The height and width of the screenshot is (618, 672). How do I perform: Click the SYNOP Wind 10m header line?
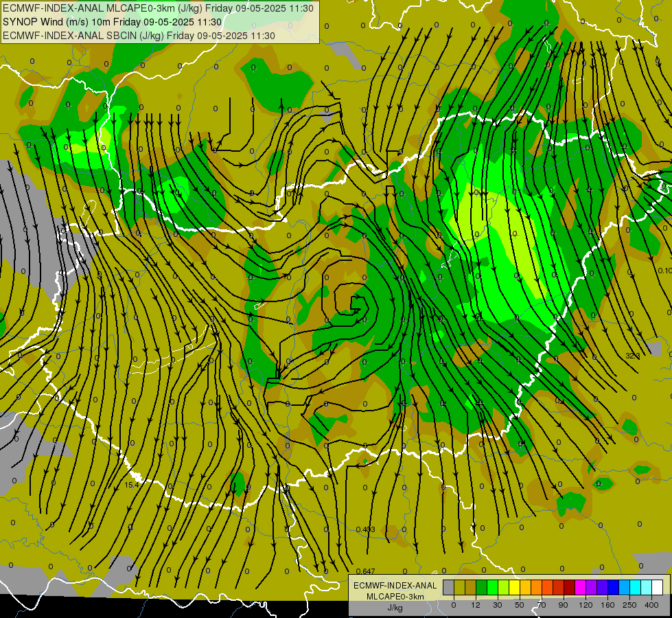113,22
